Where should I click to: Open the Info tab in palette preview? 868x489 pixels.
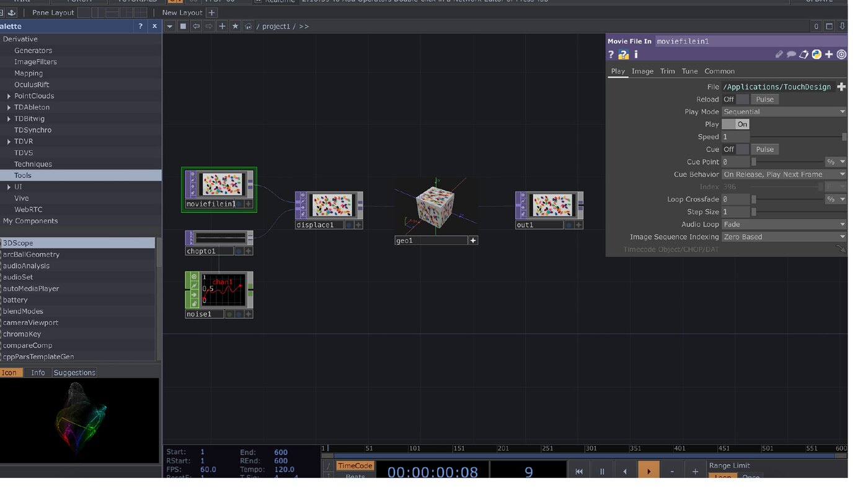(x=38, y=372)
